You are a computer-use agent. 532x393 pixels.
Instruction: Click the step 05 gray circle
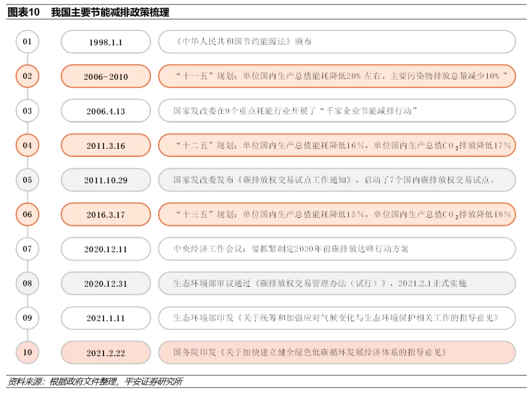pyautogui.click(x=27, y=180)
